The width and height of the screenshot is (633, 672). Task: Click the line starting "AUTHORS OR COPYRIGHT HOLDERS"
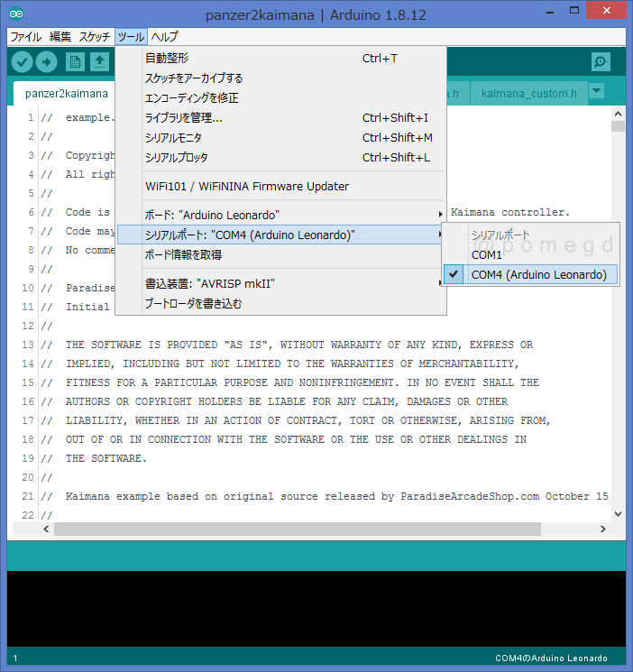point(286,401)
